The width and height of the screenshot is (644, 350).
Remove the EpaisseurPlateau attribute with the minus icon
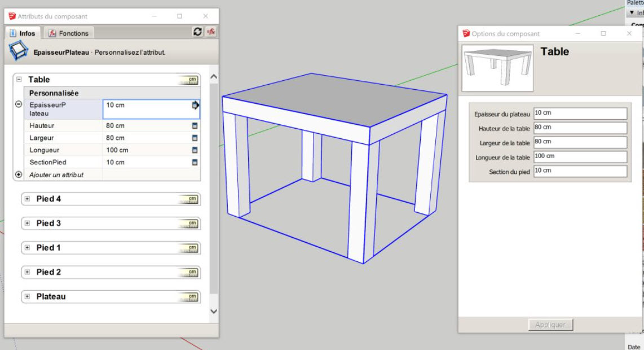coord(18,104)
